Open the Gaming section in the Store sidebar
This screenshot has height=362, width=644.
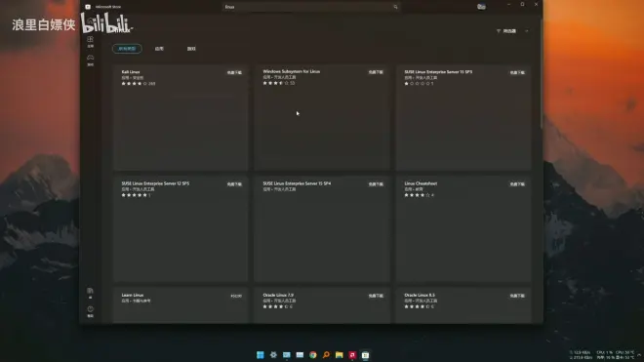coord(91,60)
